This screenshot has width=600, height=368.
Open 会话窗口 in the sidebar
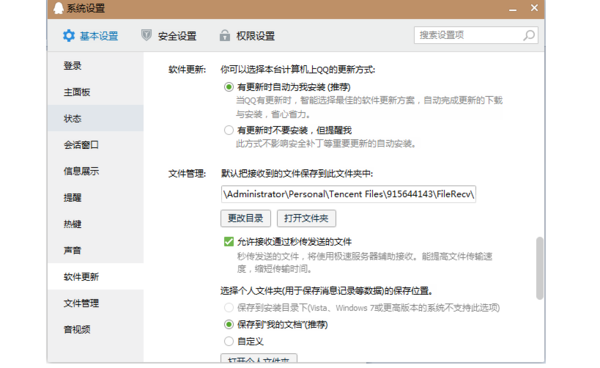click(96, 145)
